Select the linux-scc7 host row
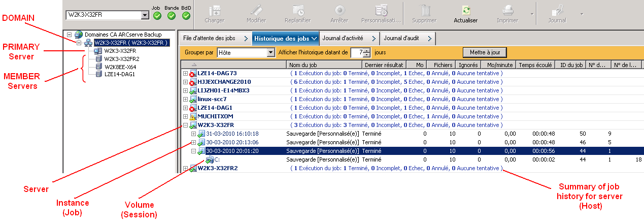 pyautogui.click(x=411, y=100)
